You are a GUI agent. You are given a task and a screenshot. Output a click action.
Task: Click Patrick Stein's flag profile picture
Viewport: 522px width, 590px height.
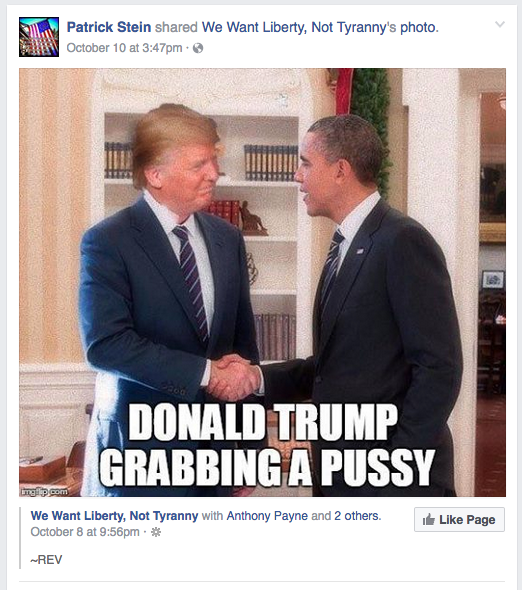(39, 37)
